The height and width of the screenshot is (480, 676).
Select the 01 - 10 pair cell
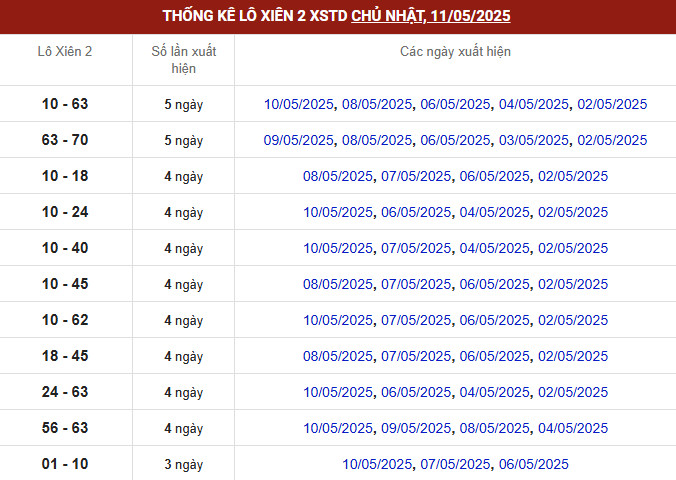(65, 464)
